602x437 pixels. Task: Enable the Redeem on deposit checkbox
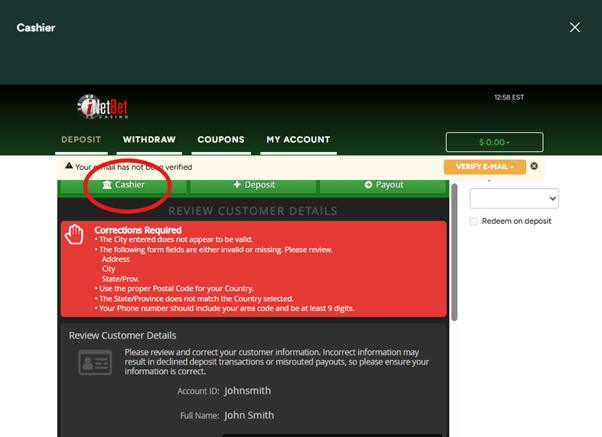(x=475, y=221)
